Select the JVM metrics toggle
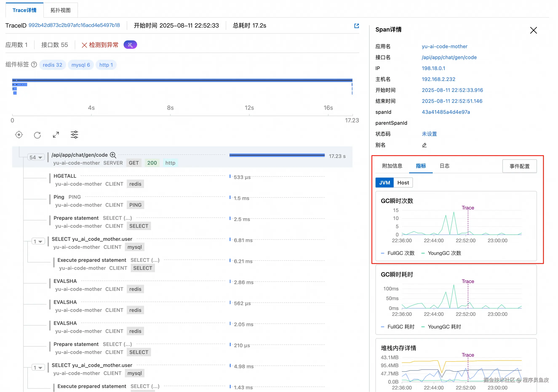This screenshot has width=558, height=392. [x=384, y=183]
